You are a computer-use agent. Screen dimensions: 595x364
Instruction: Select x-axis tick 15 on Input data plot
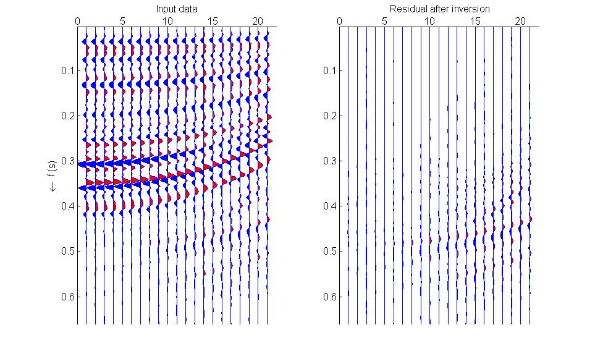click(213, 21)
